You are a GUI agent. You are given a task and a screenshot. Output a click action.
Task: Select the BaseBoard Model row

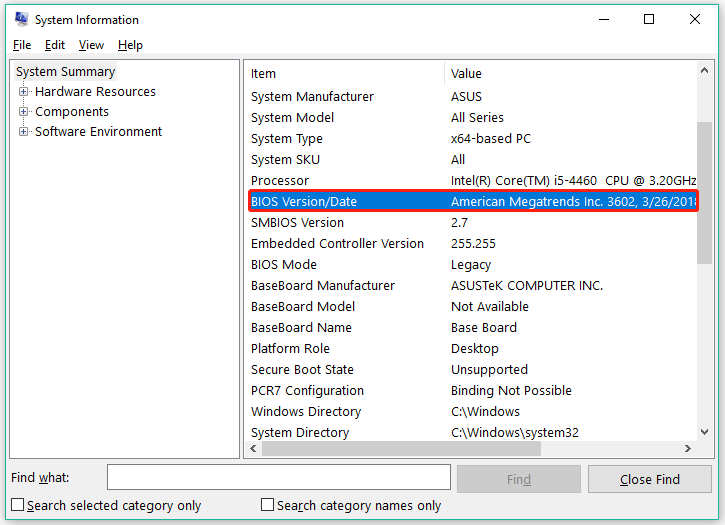click(x=472, y=306)
